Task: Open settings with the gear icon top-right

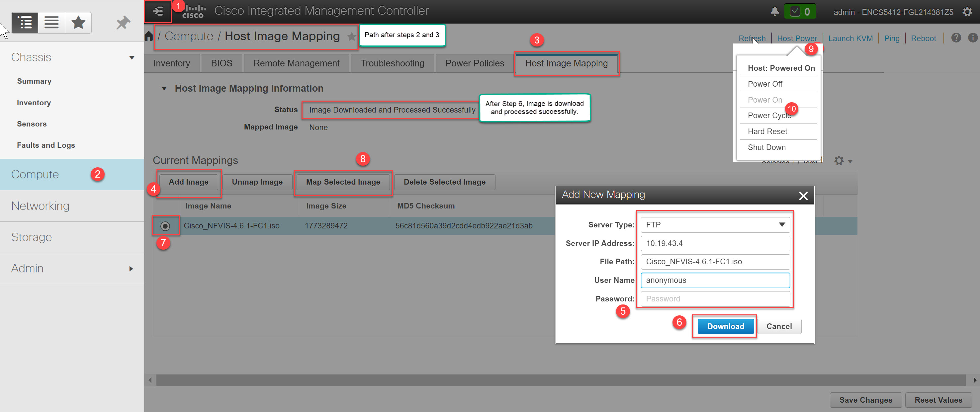Action: [x=967, y=12]
